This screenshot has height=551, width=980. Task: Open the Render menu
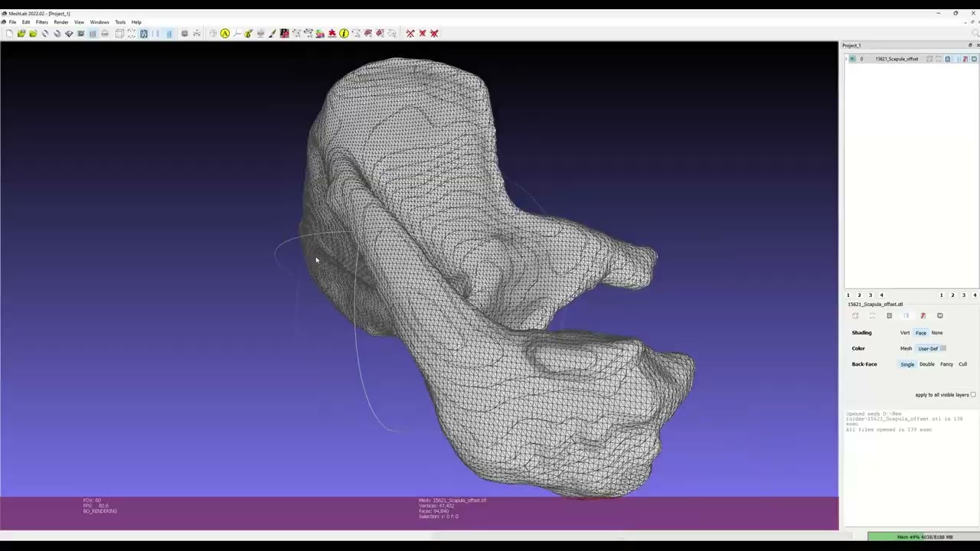point(61,22)
